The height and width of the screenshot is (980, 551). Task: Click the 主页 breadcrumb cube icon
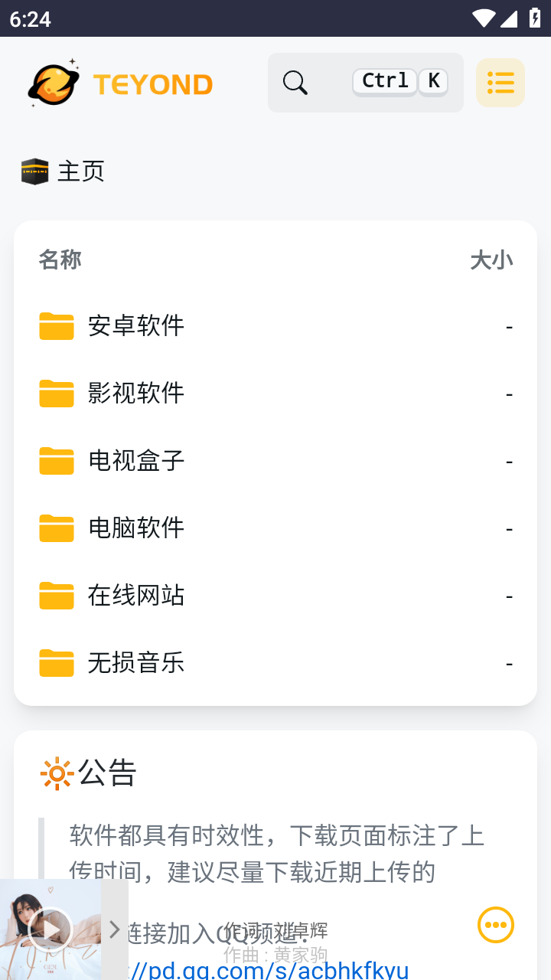click(x=34, y=171)
